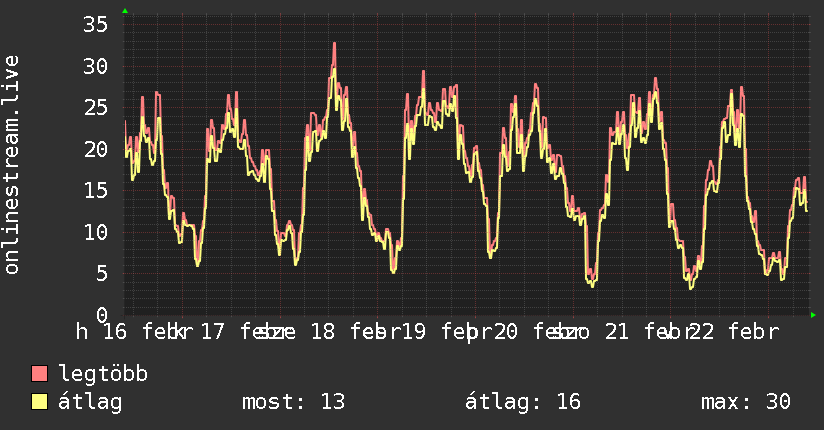Image resolution: width=824 pixels, height=430 pixels.
Task: Click the yellow átlag legend swatch
Action: [39, 402]
